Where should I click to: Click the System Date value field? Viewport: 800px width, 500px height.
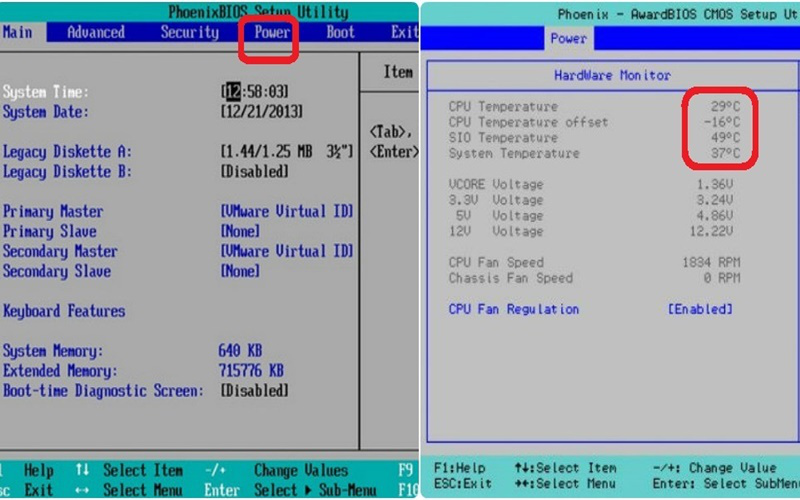click(x=261, y=112)
